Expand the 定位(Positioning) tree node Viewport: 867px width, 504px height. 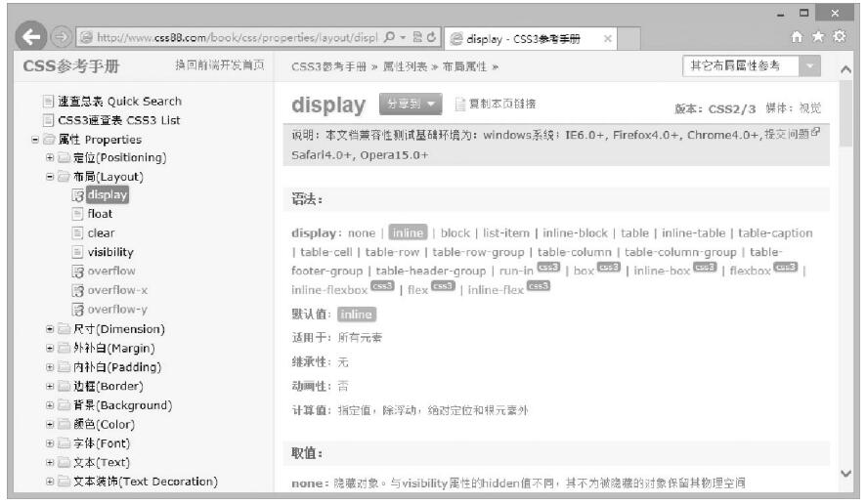coord(50,157)
